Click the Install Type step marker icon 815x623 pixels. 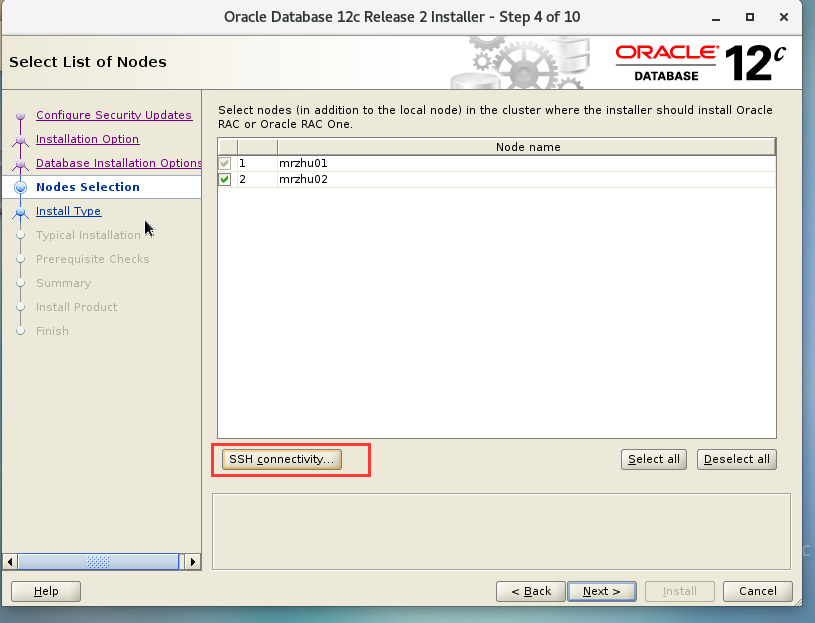[x=20, y=212]
